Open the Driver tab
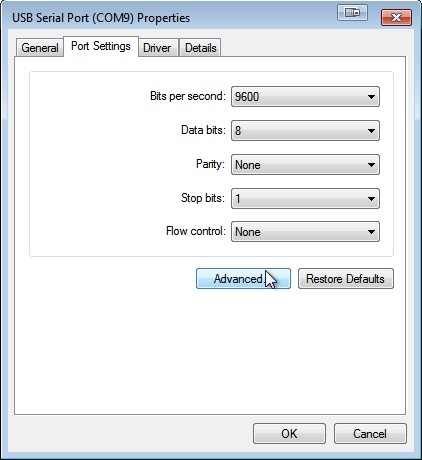Screen dimensions: 422x460 (157, 48)
